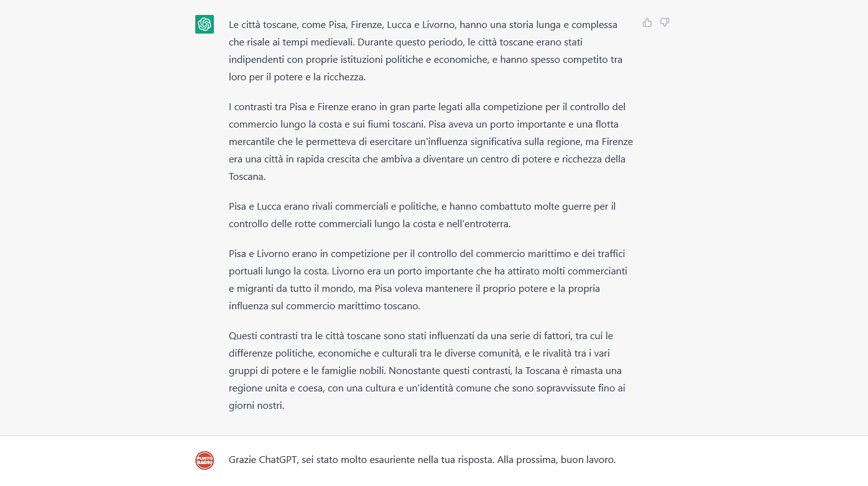
Task: Click the word "Nonostante" in the last paragraph
Action: pyautogui.click(x=413, y=370)
